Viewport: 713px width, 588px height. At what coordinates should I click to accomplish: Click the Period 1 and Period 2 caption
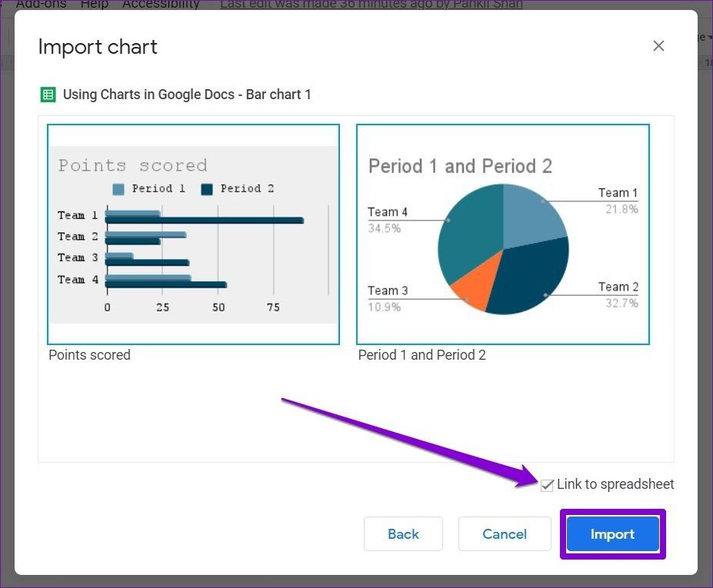[422, 355]
